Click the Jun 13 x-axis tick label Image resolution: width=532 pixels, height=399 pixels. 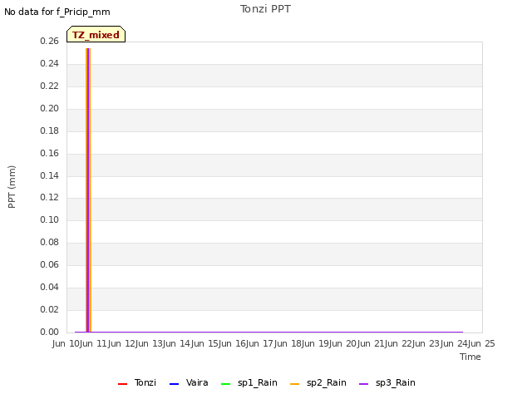click(x=150, y=343)
